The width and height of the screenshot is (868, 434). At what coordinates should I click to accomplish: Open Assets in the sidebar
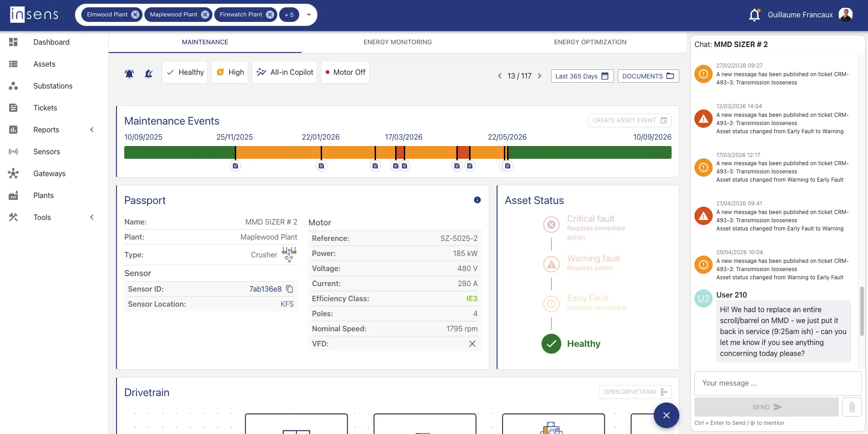click(x=44, y=64)
